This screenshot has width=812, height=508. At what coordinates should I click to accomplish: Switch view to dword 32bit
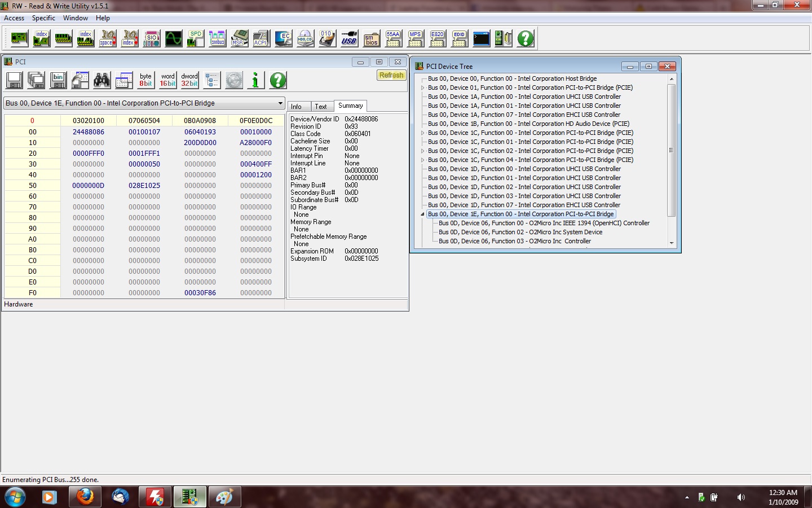pos(189,80)
